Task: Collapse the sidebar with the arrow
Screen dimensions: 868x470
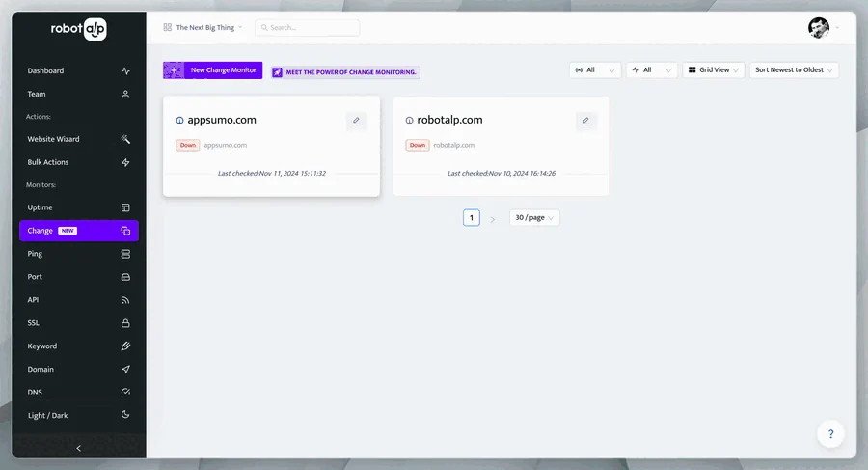Action: tap(79, 448)
